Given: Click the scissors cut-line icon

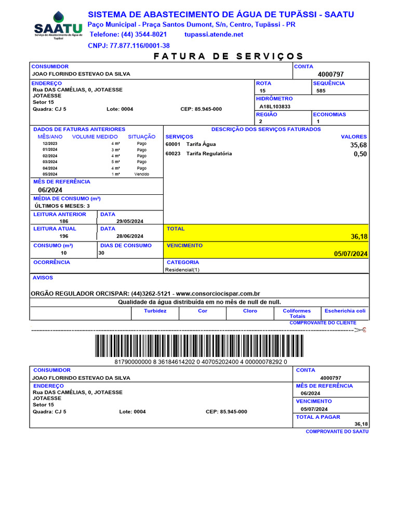Looking at the screenshot, I should (360, 330).
